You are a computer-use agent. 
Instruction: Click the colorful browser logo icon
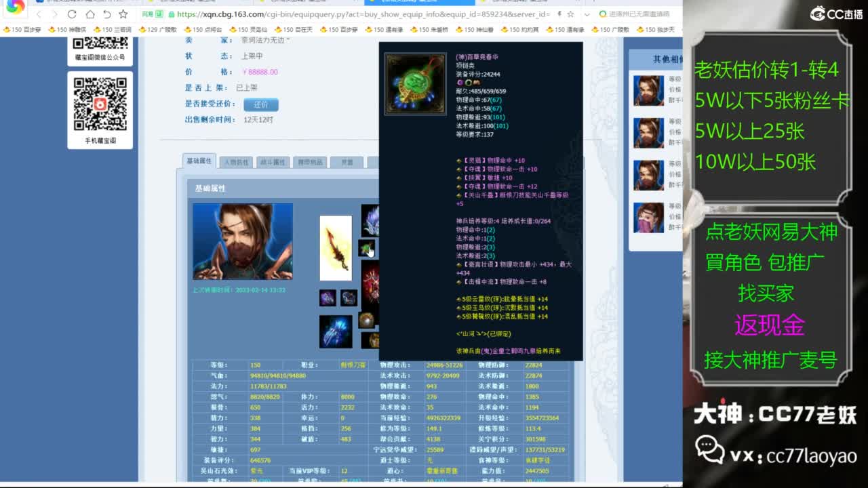tap(15, 7)
